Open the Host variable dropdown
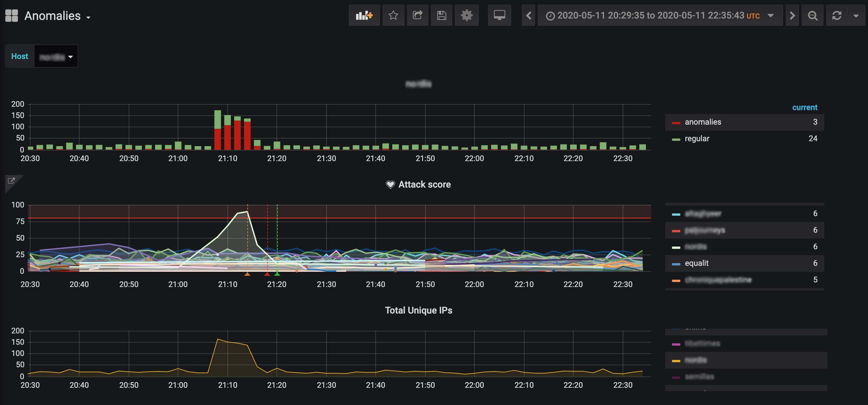This screenshot has height=405, width=868. (56, 56)
